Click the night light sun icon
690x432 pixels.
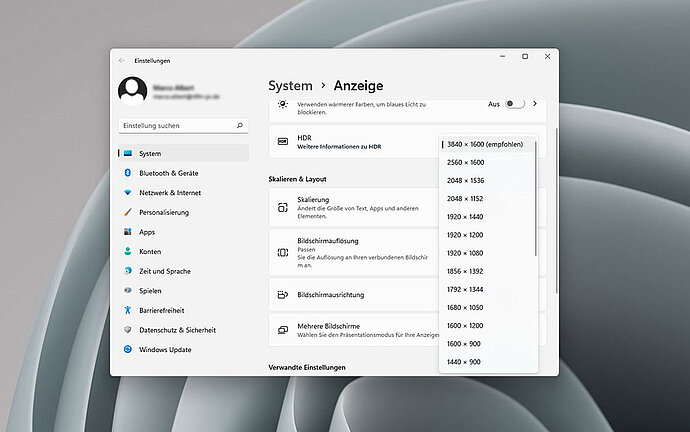[x=283, y=104]
